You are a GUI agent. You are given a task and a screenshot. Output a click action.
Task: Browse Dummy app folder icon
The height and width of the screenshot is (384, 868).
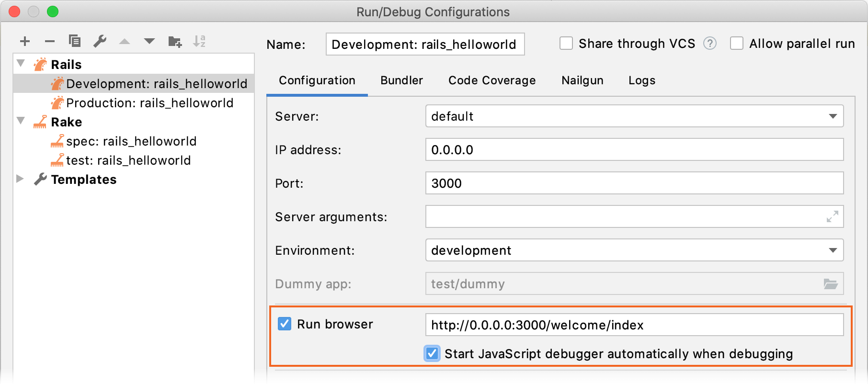[x=831, y=284]
